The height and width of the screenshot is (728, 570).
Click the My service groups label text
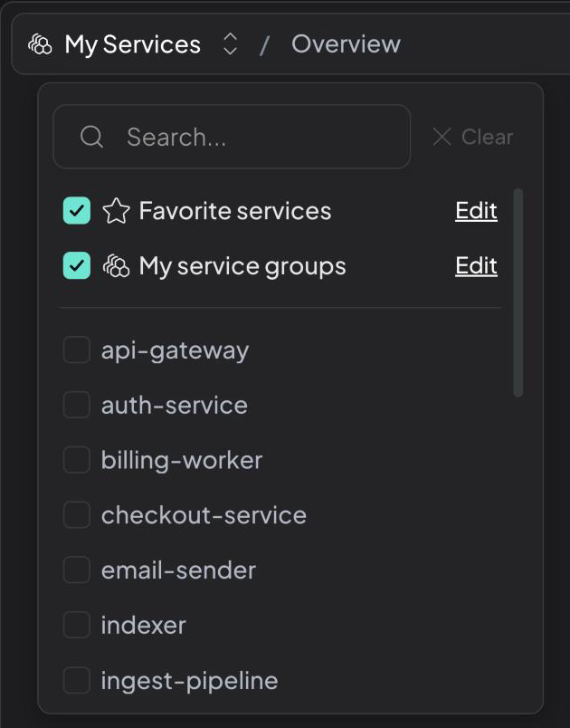[x=242, y=266]
